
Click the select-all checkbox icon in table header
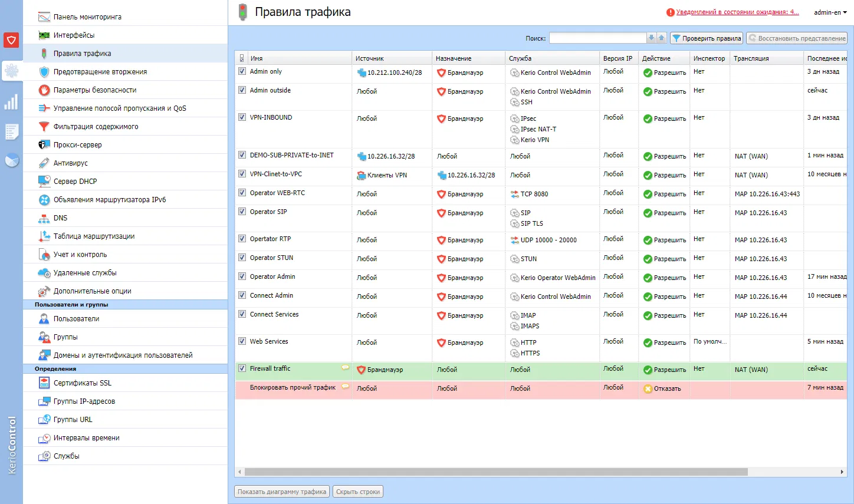pos(242,58)
